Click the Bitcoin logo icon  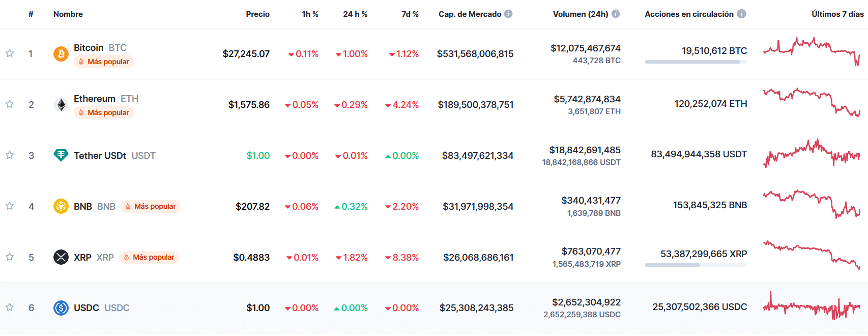pyautogui.click(x=61, y=53)
